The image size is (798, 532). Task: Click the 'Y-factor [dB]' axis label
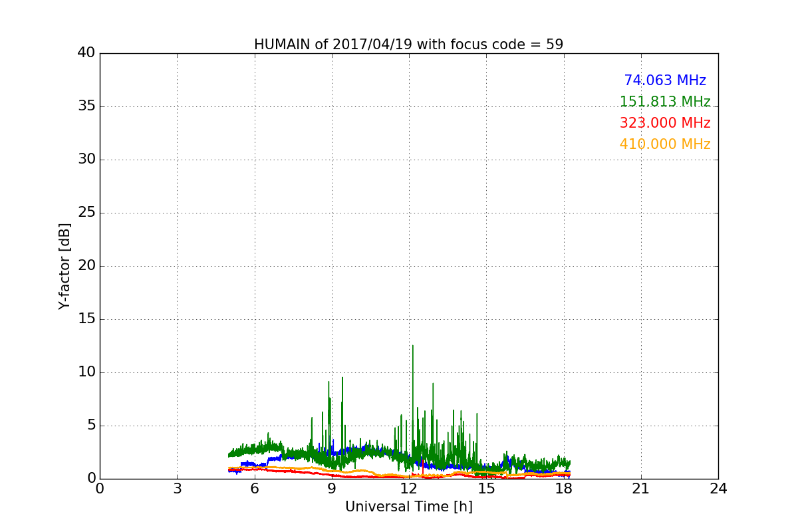(65, 266)
